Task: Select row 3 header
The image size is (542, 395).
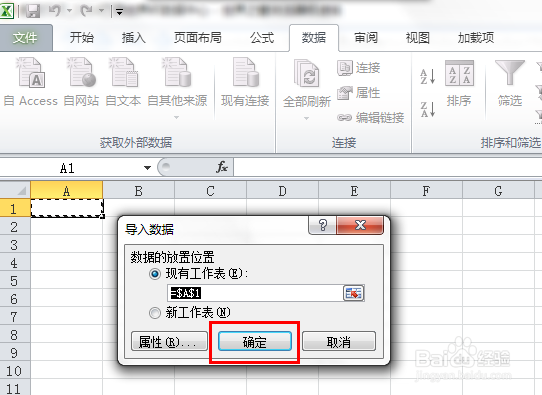Action: tap(15, 244)
